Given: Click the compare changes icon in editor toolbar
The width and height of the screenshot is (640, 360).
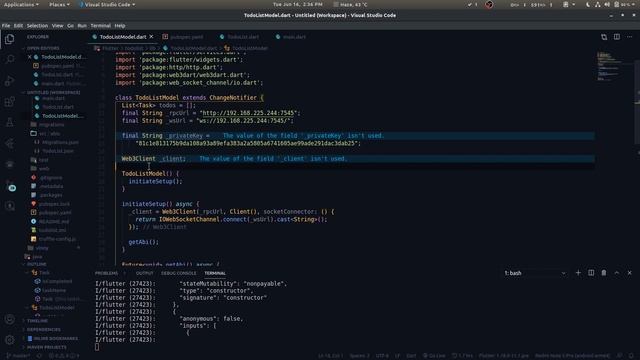Looking at the screenshot, I should click(x=604, y=37).
